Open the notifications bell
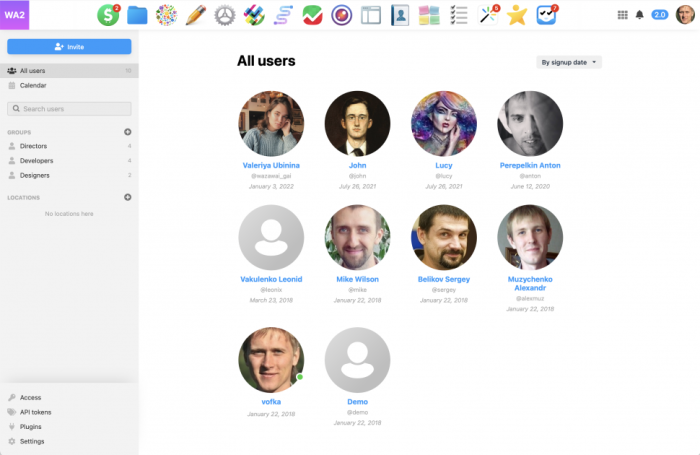The width and height of the screenshot is (700, 455). pyautogui.click(x=640, y=15)
